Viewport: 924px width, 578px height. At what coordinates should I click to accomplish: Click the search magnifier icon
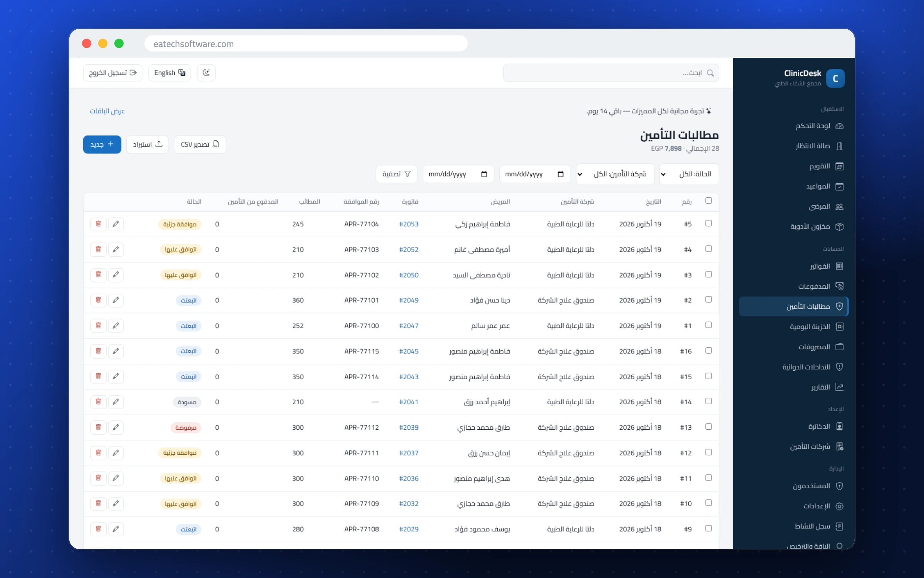(710, 73)
